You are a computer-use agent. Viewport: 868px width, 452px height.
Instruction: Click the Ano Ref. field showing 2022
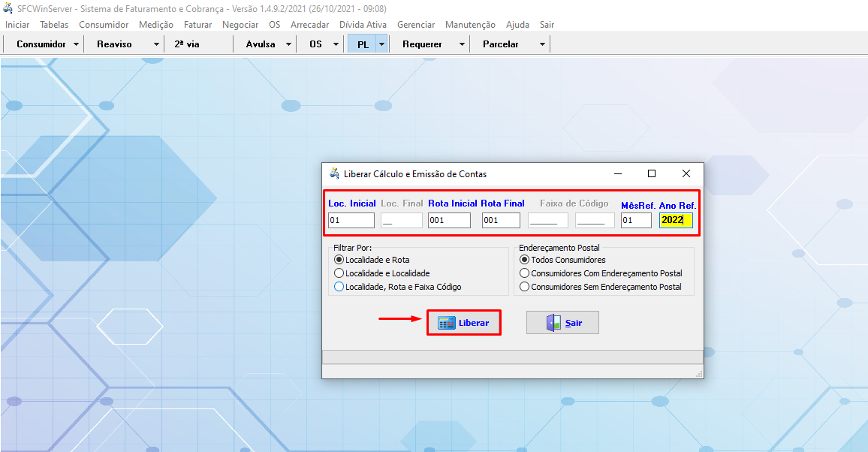(x=676, y=221)
